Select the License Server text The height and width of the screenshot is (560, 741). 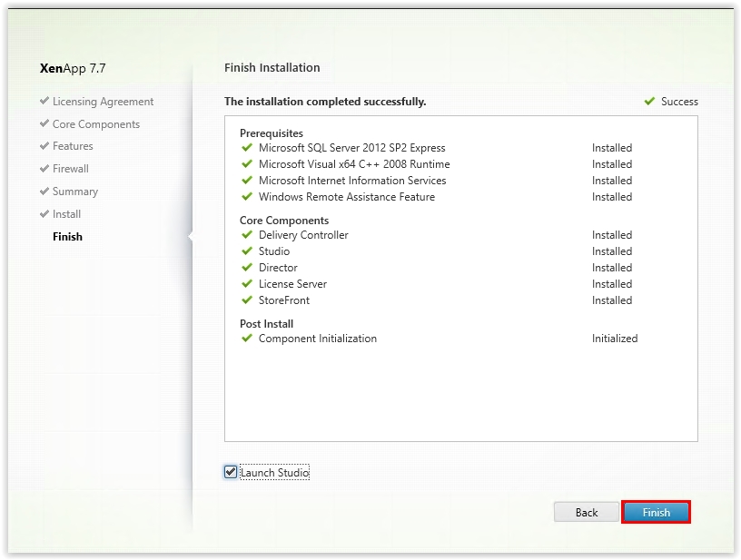(x=293, y=284)
